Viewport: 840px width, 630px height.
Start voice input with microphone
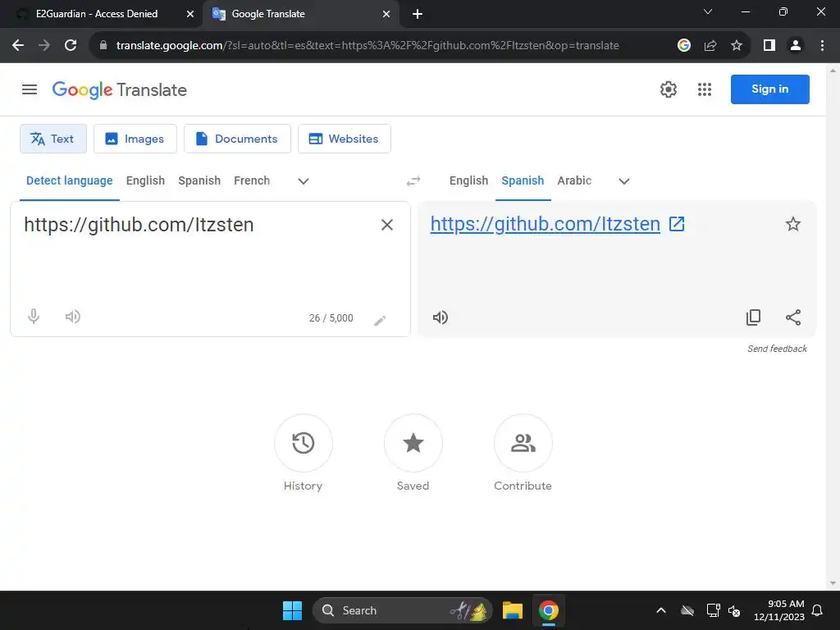click(x=33, y=317)
